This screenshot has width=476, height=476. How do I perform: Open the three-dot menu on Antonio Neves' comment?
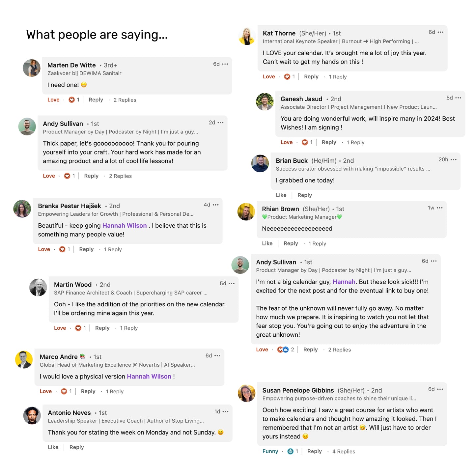pos(225,412)
